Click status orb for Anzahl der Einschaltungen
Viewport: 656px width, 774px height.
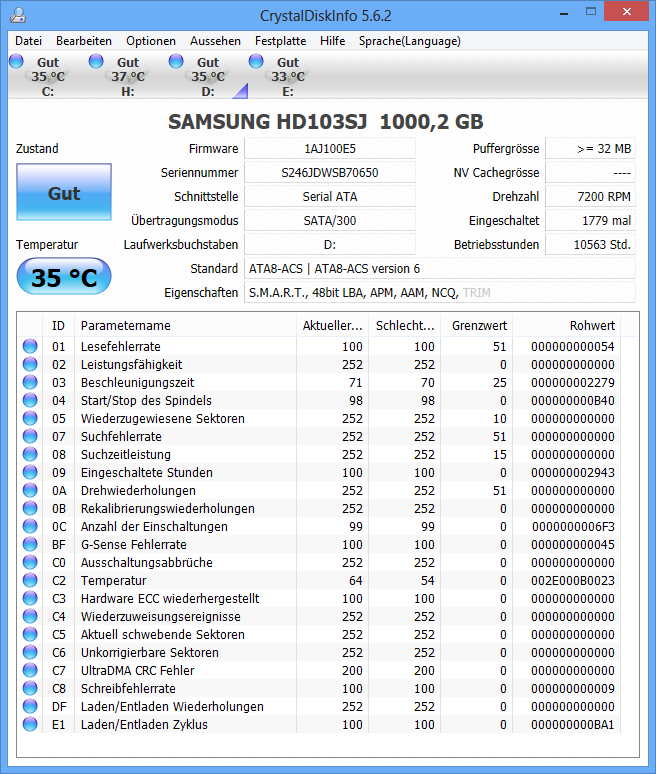(x=30, y=526)
